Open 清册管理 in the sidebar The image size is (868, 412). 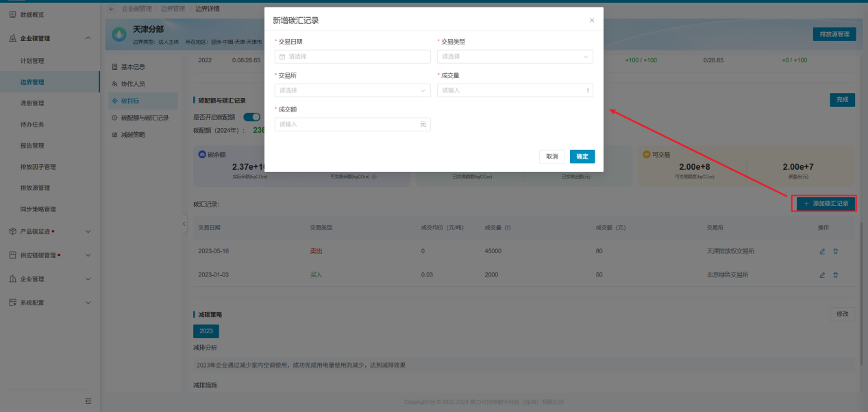(32, 103)
